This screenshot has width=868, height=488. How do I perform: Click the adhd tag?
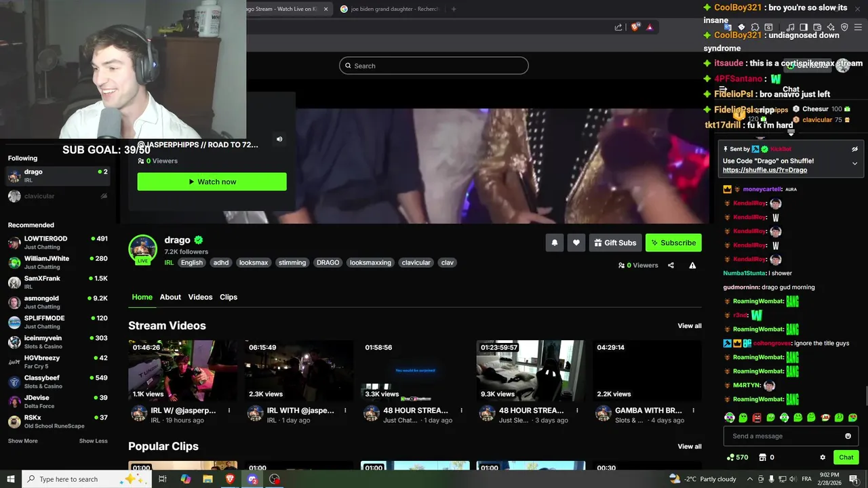[x=221, y=262]
